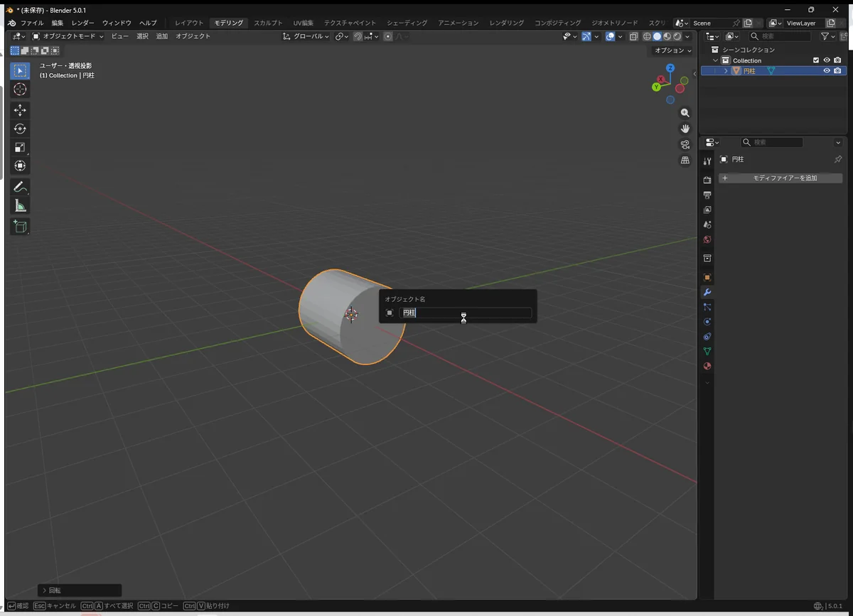Open the オブジェクトモード mode dropdown
853x616 pixels.
click(x=68, y=36)
